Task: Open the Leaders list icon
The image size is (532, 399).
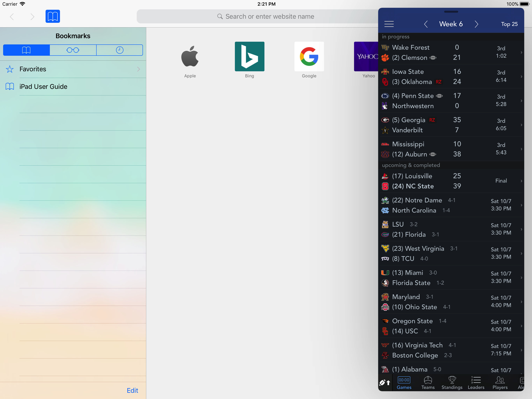Action: (476, 383)
